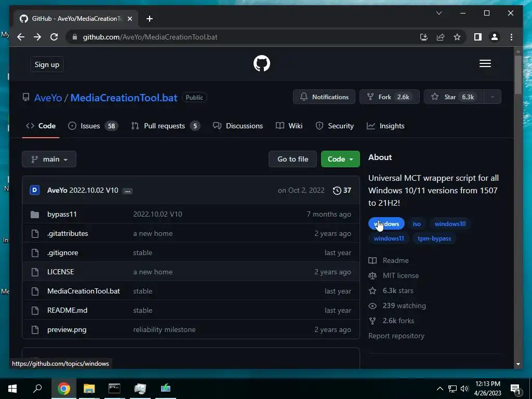Go back with the browser arrow
Viewport: 532px width, 399px height.
(x=21, y=37)
